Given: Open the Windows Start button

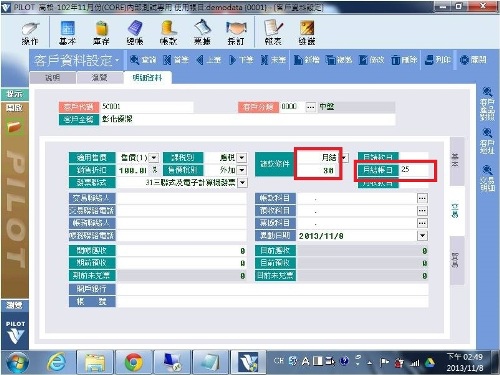Looking at the screenshot, I should pos(17,362).
